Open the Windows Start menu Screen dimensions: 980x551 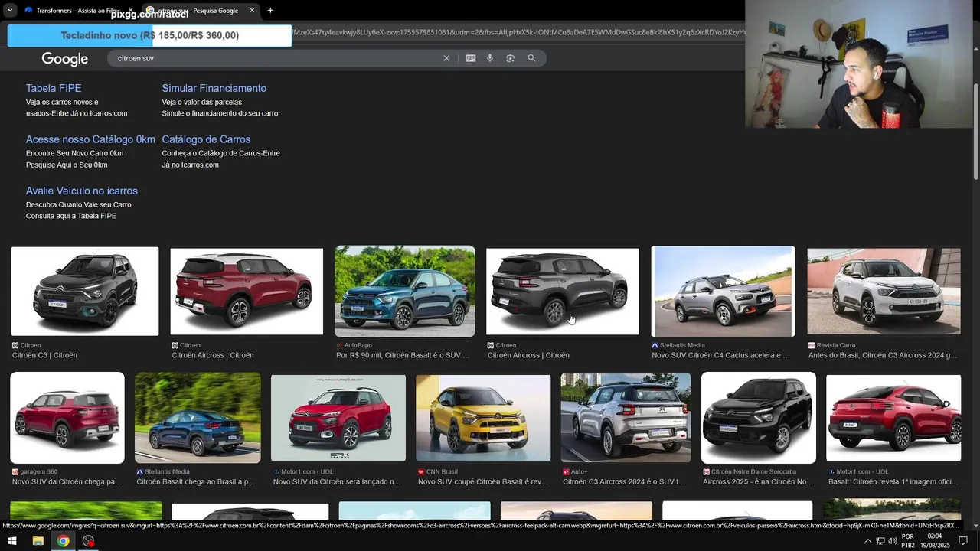point(12,541)
